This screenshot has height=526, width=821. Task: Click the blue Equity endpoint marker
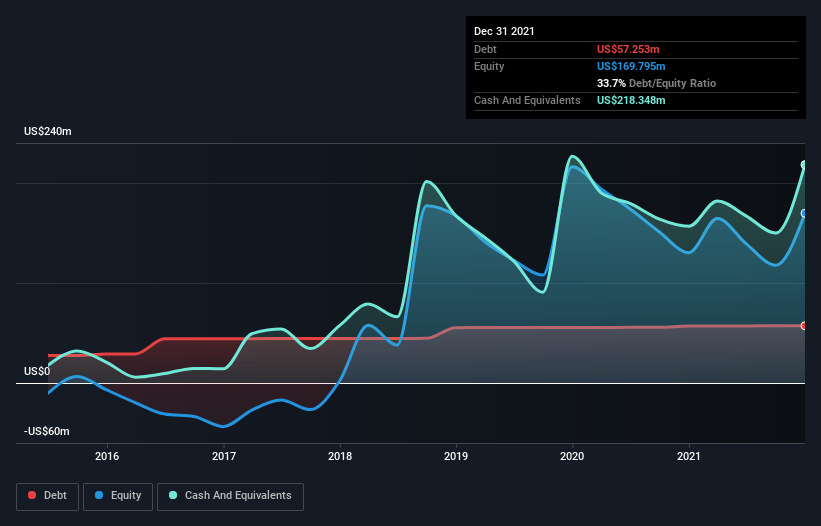[804, 214]
